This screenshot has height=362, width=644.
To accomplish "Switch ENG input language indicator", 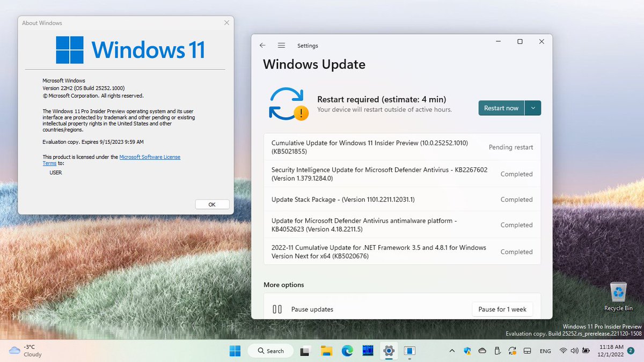I will pyautogui.click(x=545, y=351).
